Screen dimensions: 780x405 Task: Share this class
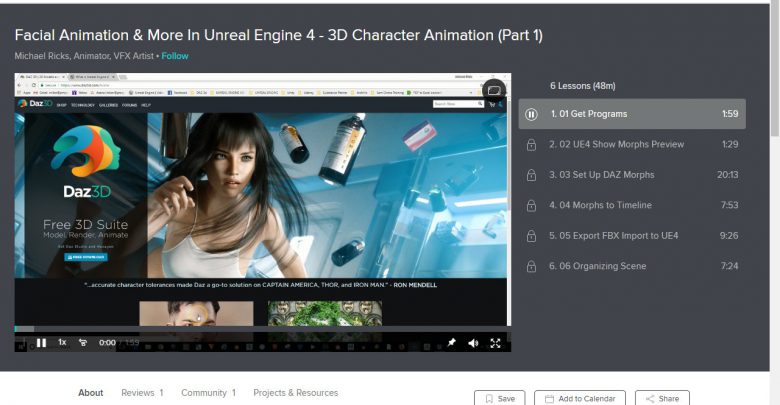click(662, 398)
